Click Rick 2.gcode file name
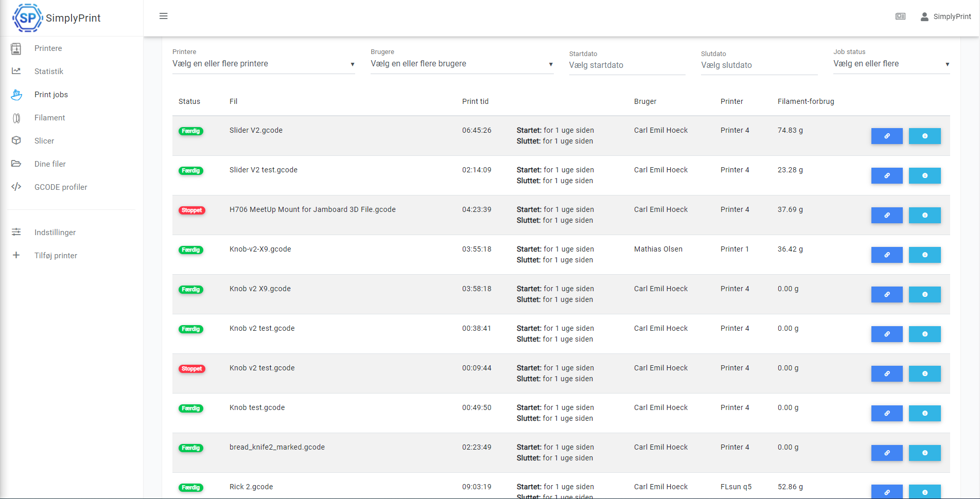The width and height of the screenshot is (980, 499). 251,487
